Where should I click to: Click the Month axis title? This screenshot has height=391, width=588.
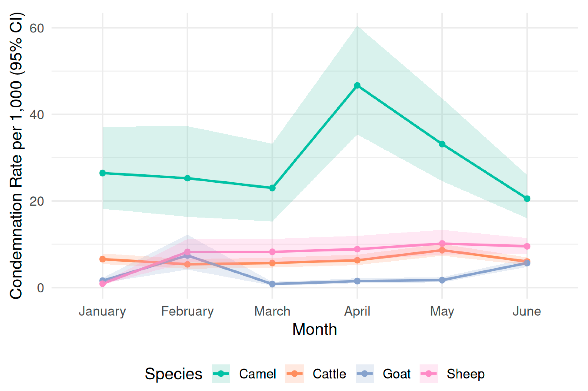pyautogui.click(x=315, y=329)
